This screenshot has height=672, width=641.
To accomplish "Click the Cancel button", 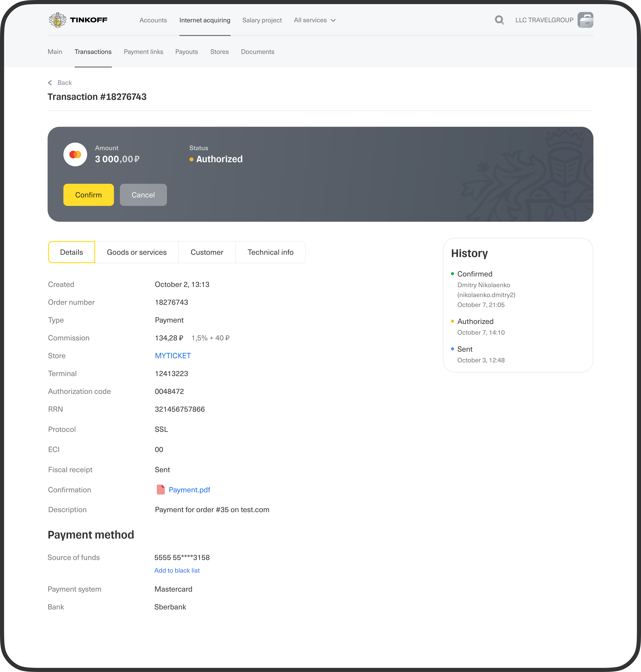I will tap(143, 195).
